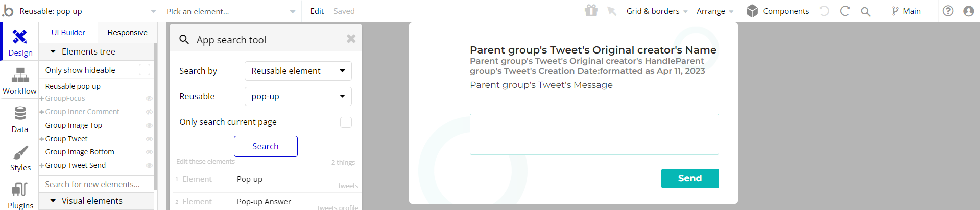Open the Plugins section
Screen dimensions: 980x210
(x=20, y=195)
